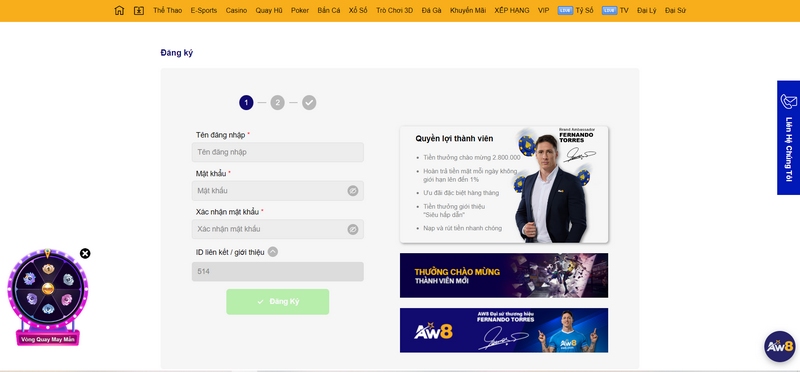Select the final checkmark step indicator
Image resolution: width=800 pixels, height=372 pixels.
309,103
